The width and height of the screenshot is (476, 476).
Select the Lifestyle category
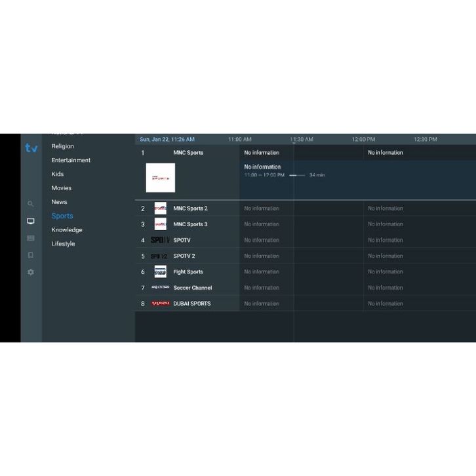point(63,244)
